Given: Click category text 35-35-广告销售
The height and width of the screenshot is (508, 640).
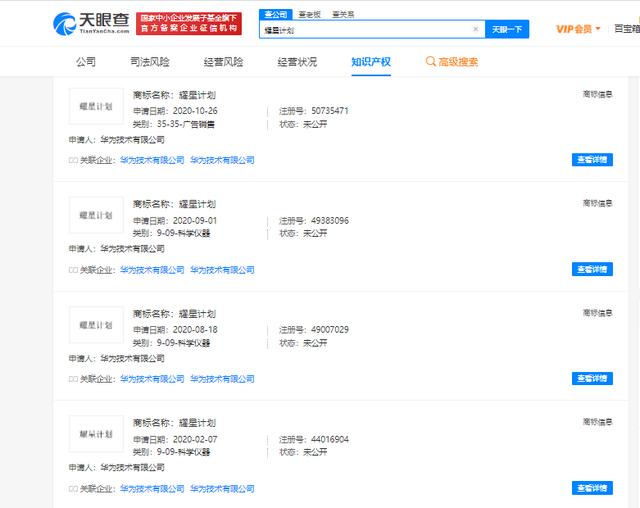Looking at the screenshot, I should 186,124.
